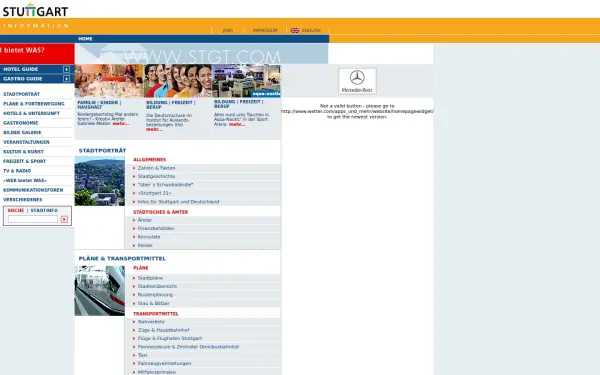Open 'Stadtpläne' link
Screen dimensions: 600x375
[150, 278]
